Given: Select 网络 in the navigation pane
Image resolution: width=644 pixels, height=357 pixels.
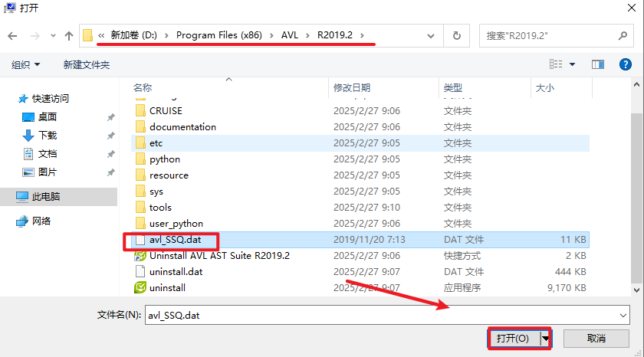Looking at the screenshot, I should pyautogui.click(x=33, y=221).
